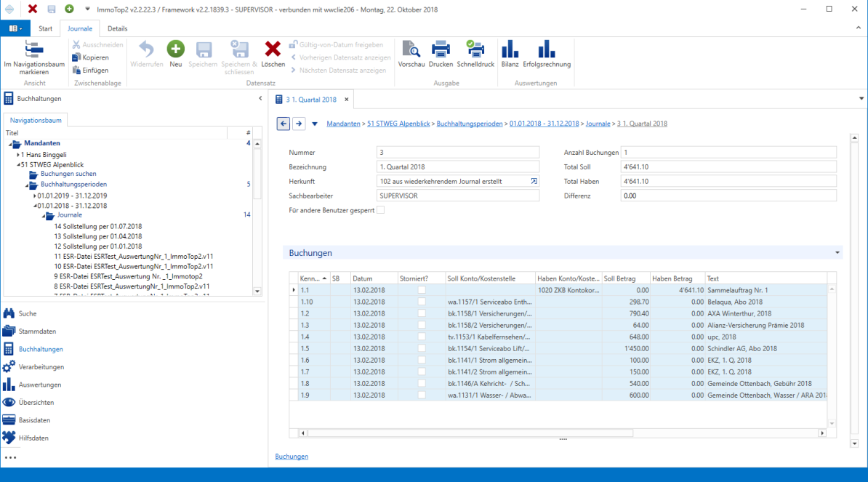868x482 pixels.
Task: Click the red Löschen delete icon
Action: pos(273,49)
